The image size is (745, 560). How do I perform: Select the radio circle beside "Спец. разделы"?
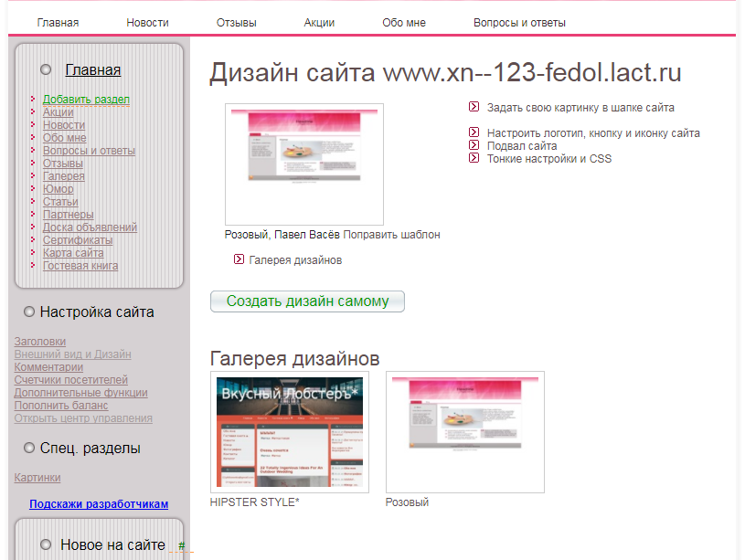[29, 448]
